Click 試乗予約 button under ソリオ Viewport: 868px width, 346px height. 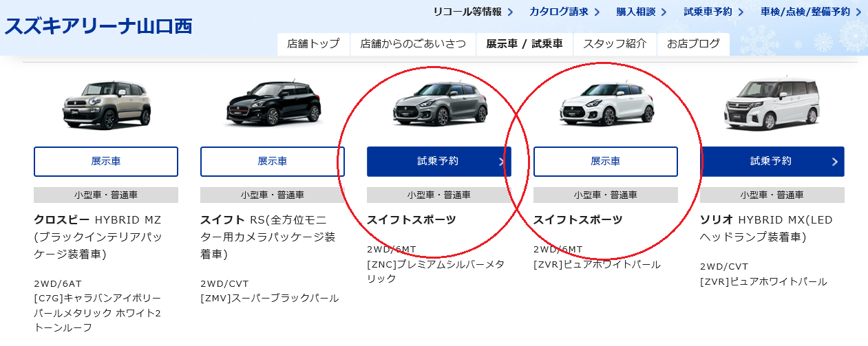pos(772,162)
